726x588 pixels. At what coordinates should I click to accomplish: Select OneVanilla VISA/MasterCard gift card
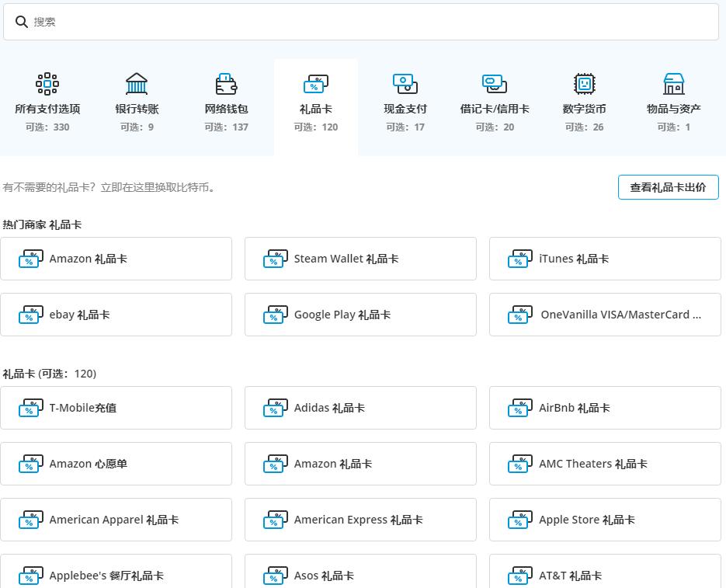click(606, 315)
